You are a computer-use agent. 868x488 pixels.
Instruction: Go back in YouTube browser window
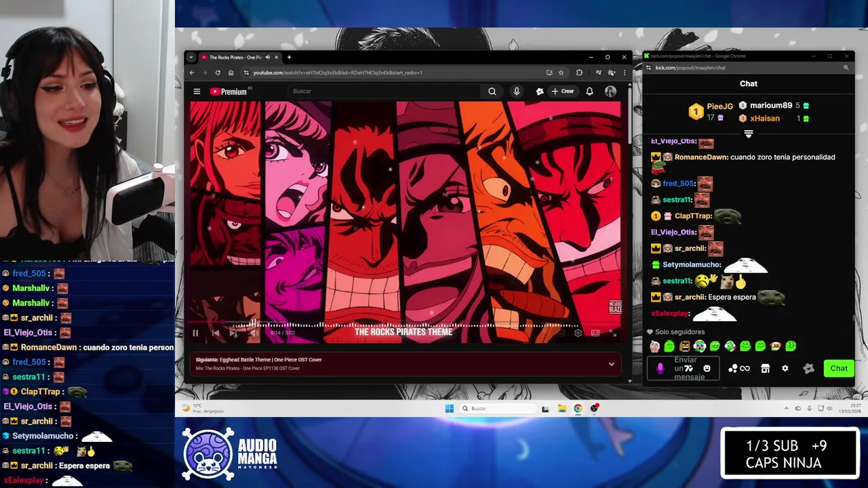coord(192,73)
